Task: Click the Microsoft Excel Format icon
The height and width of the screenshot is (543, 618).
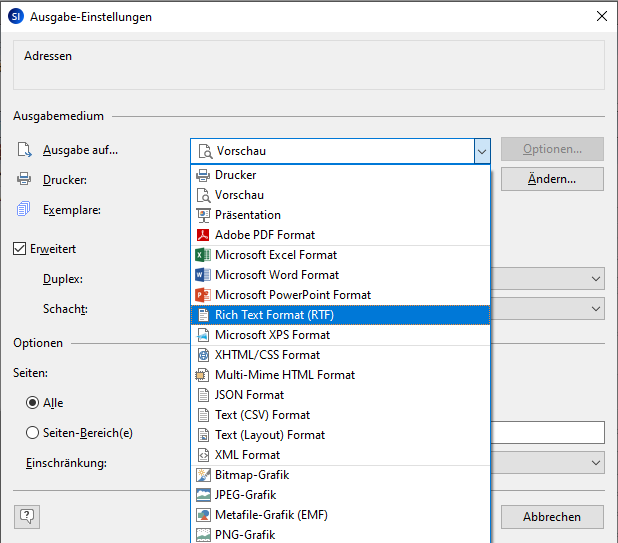Action: coord(203,255)
